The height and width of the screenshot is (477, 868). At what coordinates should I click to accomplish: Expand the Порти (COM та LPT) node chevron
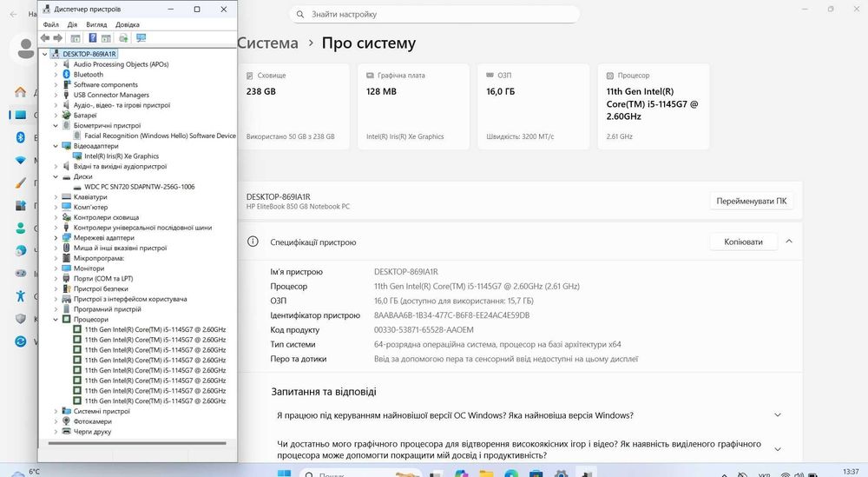pyautogui.click(x=56, y=279)
